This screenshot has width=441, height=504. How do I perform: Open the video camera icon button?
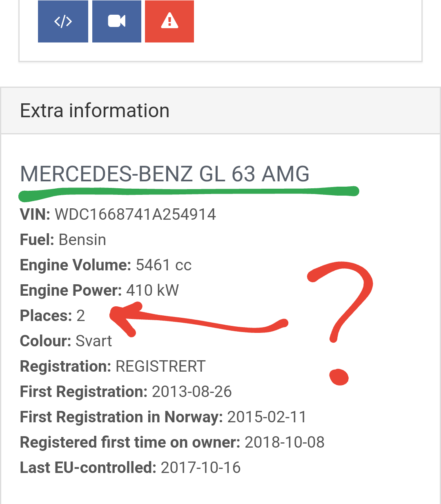[117, 21]
